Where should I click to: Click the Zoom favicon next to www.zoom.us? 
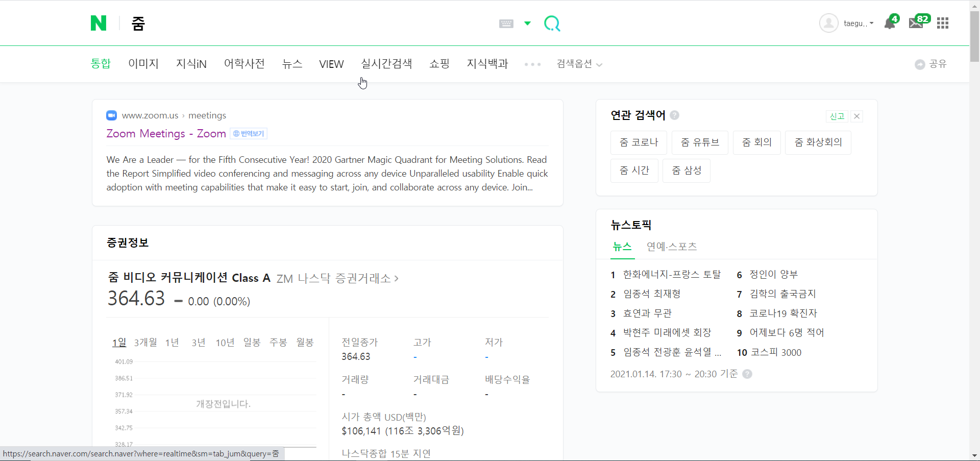click(x=111, y=115)
